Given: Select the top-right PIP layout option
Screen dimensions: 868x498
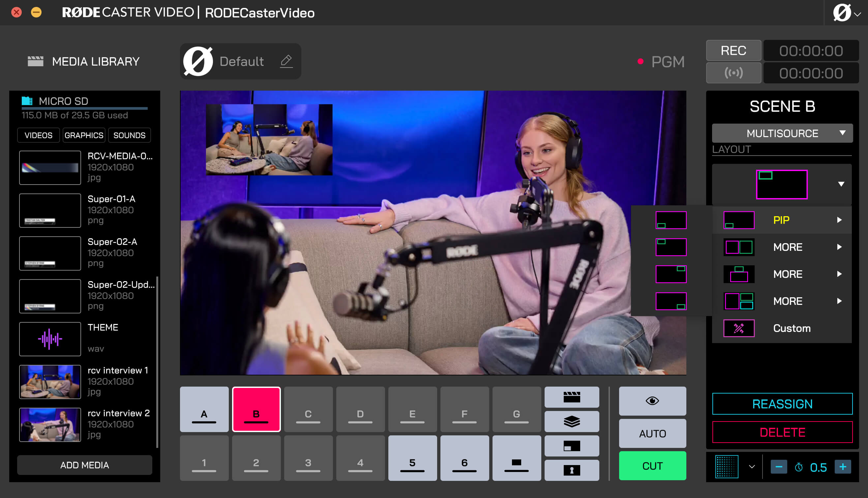Looking at the screenshot, I should [x=671, y=274].
